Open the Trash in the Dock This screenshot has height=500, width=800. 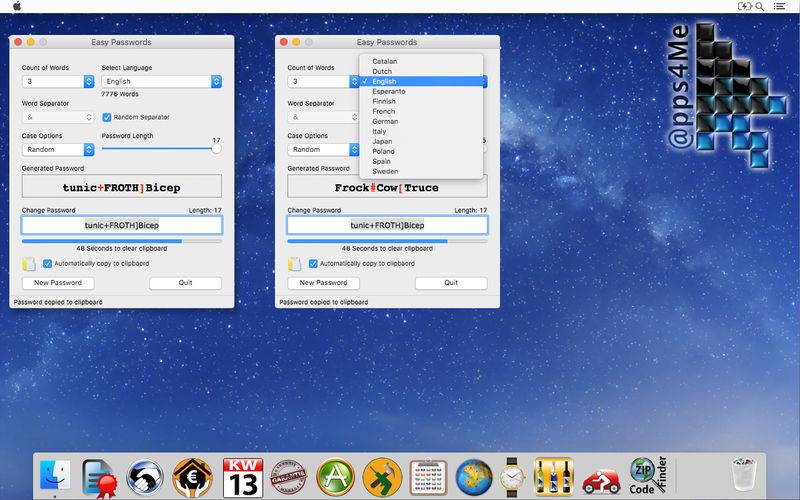(x=744, y=474)
